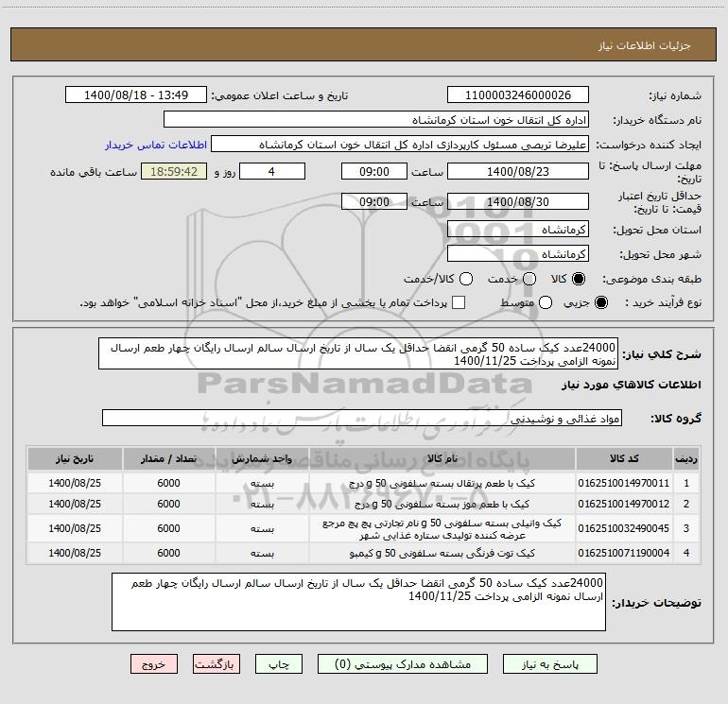
Task: Select the کالا/خدمت radio button
Action: 466,279
